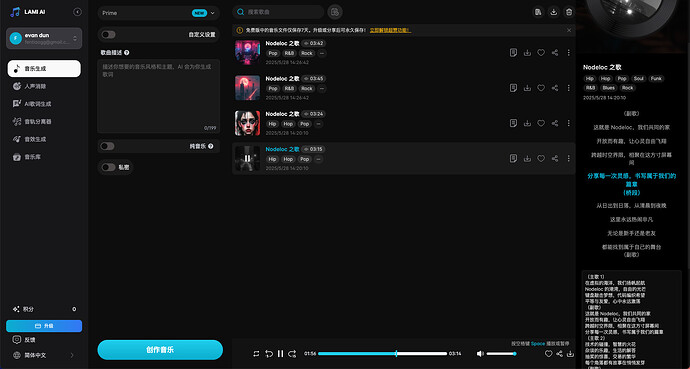The height and width of the screenshot is (369, 690).
Task: Like the 03:42 Nodeloc song
Action: [541, 52]
